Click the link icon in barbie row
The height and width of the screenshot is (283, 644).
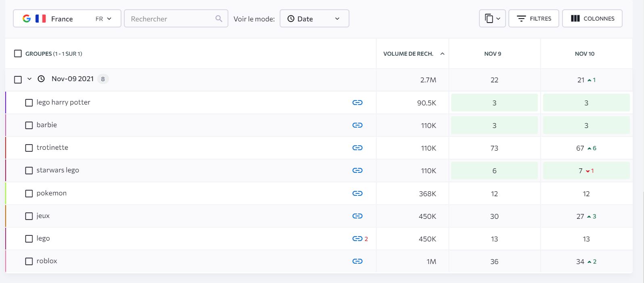357,125
